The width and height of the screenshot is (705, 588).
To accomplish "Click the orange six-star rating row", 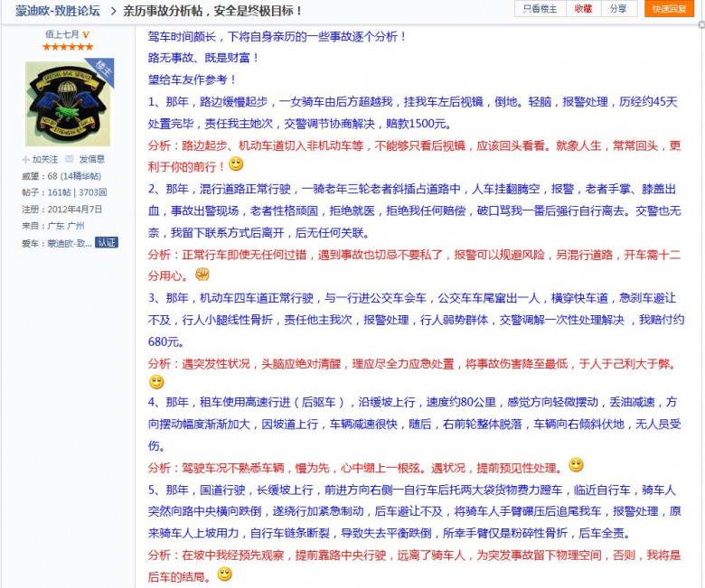I will click(x=68, y=47).
